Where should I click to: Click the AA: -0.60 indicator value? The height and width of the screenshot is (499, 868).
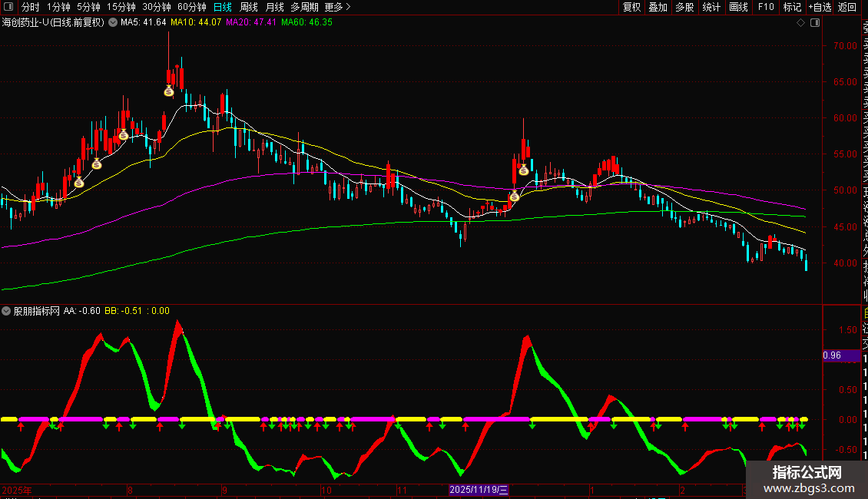82,311
